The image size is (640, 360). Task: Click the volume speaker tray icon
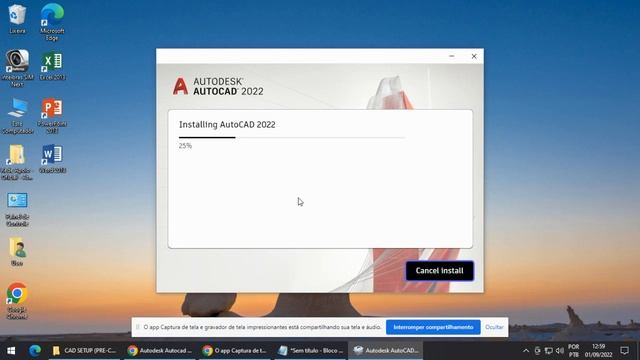point(560,351)
